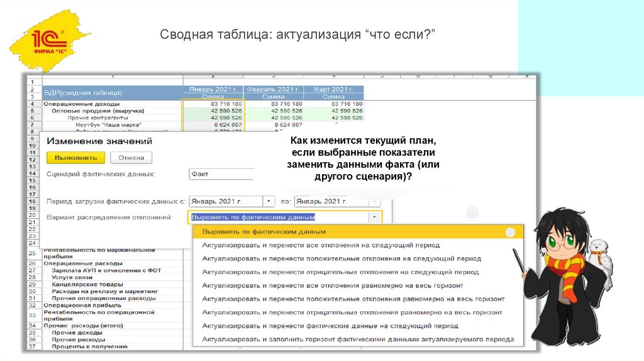Click the Рентабельность по операционной прибыли row
644x361 pixels.
pyautogui.click(x=99, y=316)
